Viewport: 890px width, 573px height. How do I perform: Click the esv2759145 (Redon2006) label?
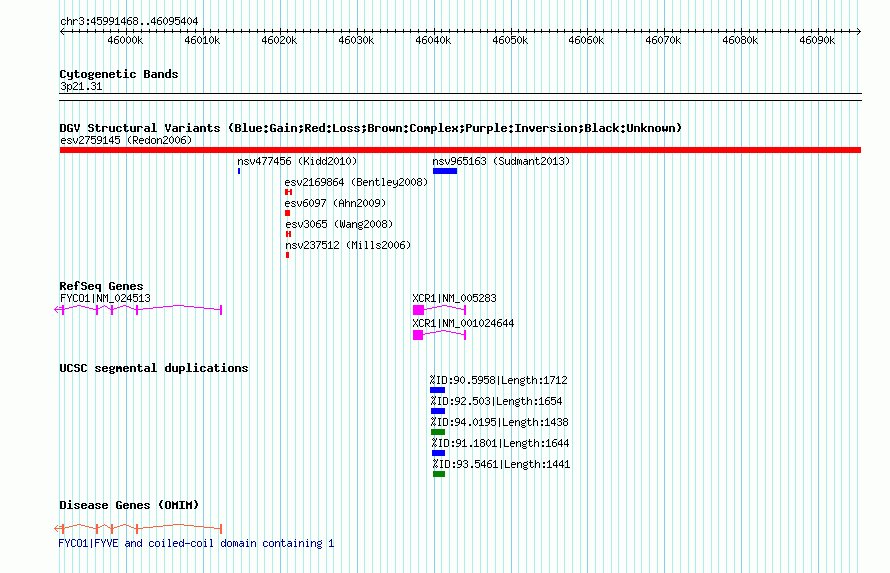126,140
